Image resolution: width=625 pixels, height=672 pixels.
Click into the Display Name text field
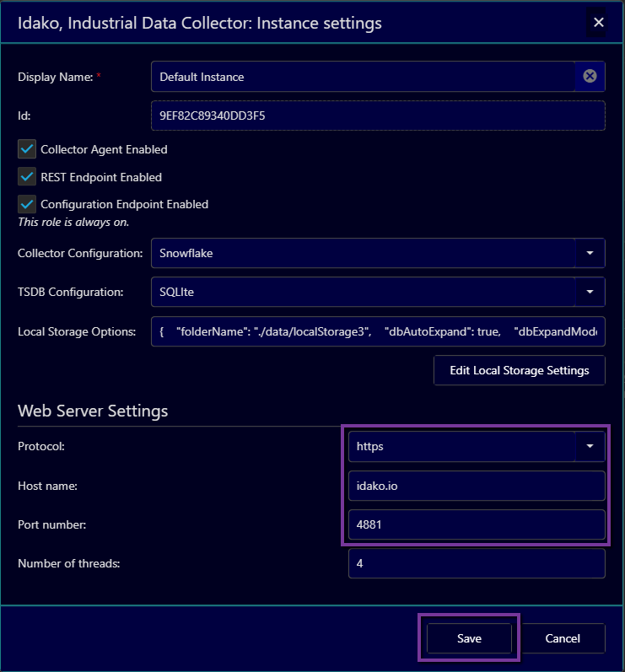363,77
